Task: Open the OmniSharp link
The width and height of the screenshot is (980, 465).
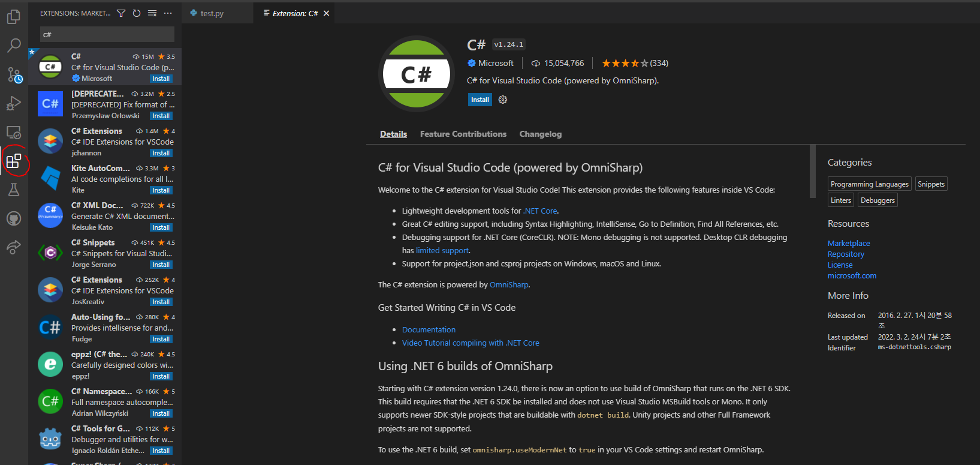Action: coord(509,284)
